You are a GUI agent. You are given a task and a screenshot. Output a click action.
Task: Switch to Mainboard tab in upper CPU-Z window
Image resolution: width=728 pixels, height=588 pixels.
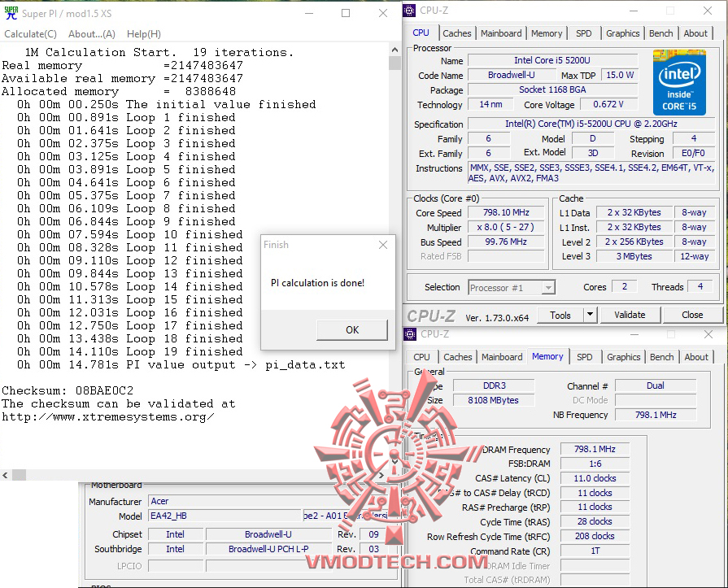(501, 33)
